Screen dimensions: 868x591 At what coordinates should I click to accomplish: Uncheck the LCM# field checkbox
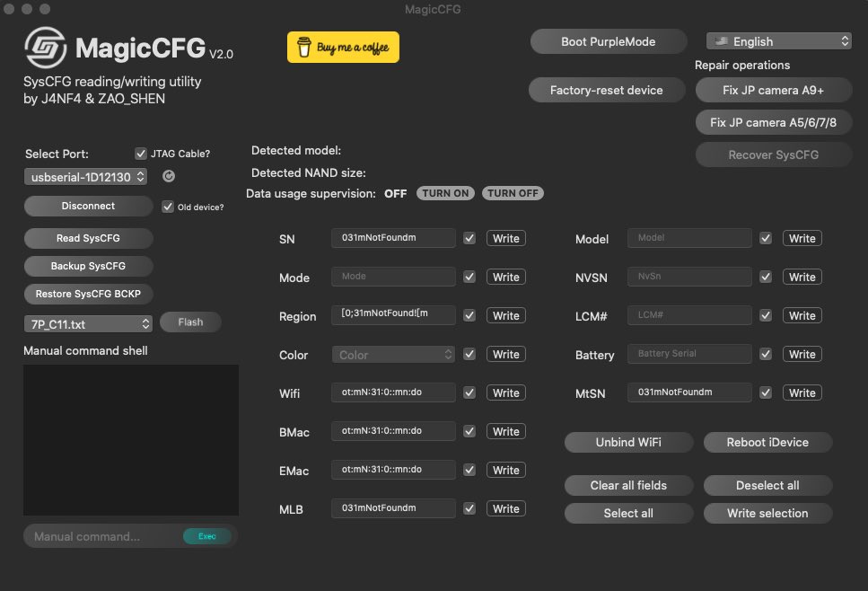pos(766,315)
